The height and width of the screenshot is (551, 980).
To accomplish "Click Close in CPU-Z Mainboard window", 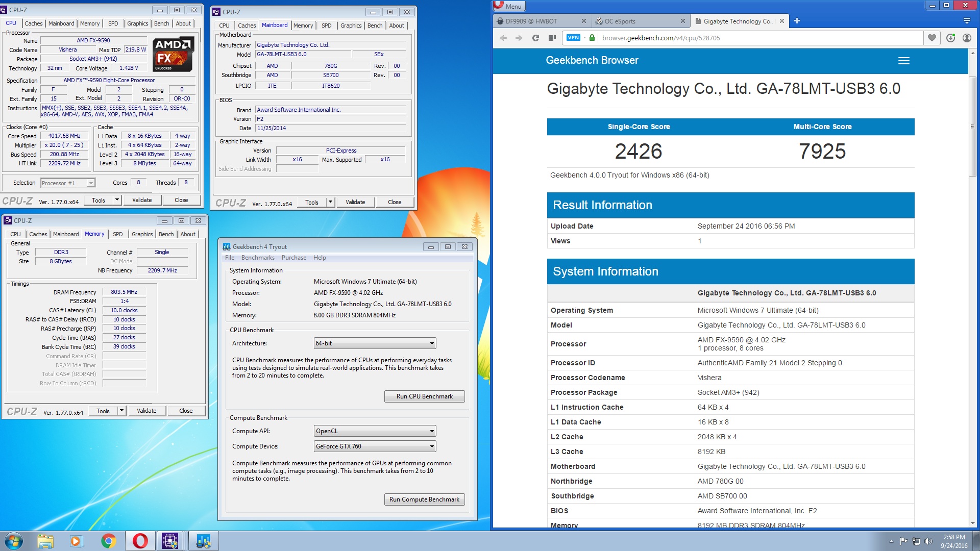I will [x=395, y=202].
